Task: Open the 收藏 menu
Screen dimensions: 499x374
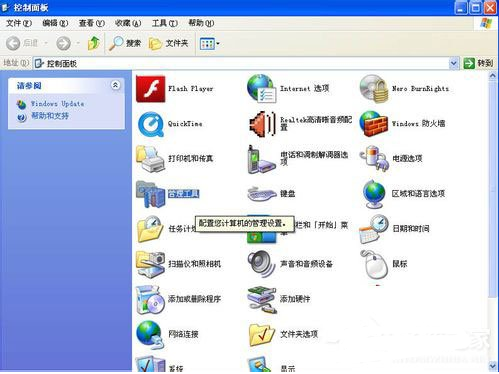Action: [128, 23]
